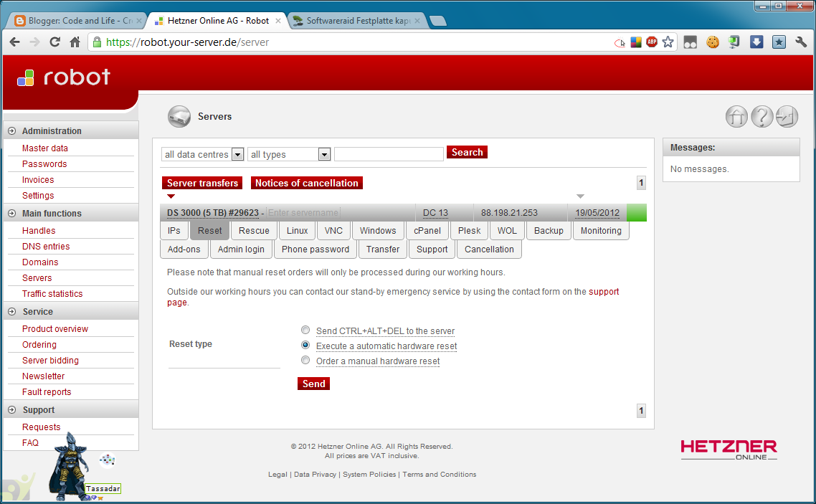Switch to the Blogger Code and Life tab
This screenshot has width=816, height=504.
pos(78,21)
